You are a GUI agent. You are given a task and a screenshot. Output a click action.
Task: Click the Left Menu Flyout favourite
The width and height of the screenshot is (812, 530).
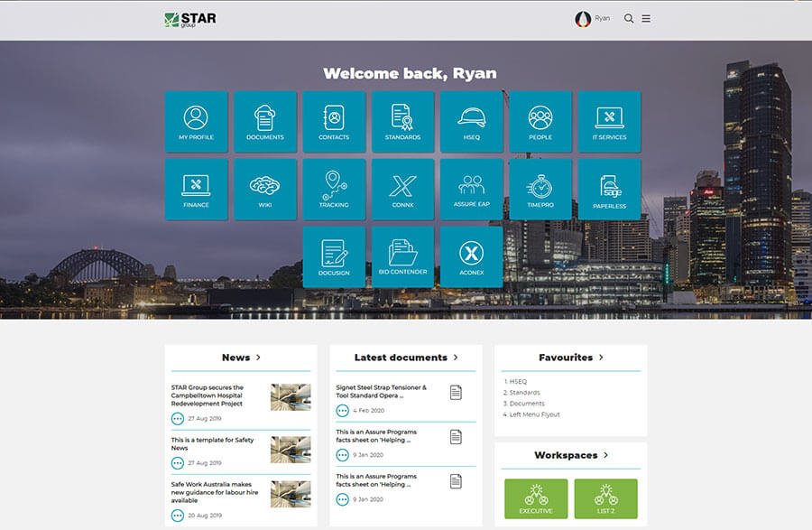coord(533,414)
